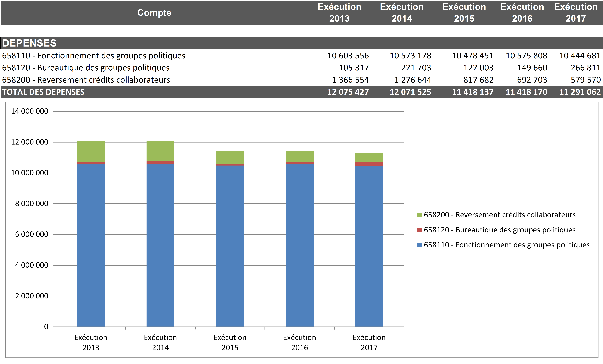Click the green legend swatch for 658200
The height and width of the screenshot is (364, 603).
click(419, 215)
